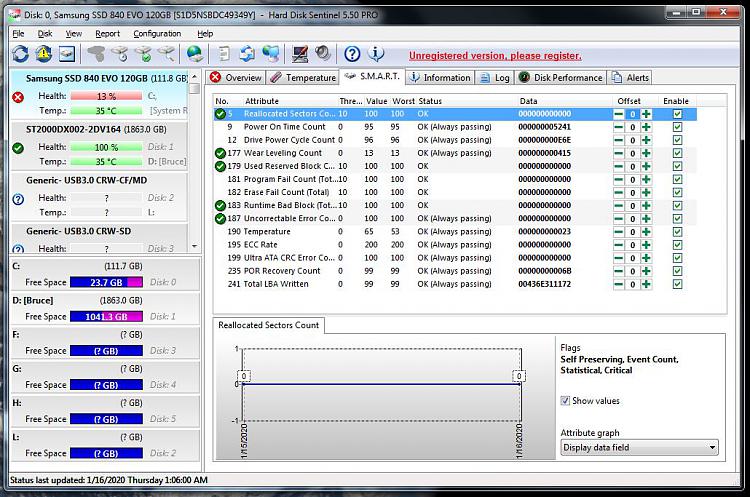
Task: Click the gray hard disk toolbar icon
Action: pos(96,54)
